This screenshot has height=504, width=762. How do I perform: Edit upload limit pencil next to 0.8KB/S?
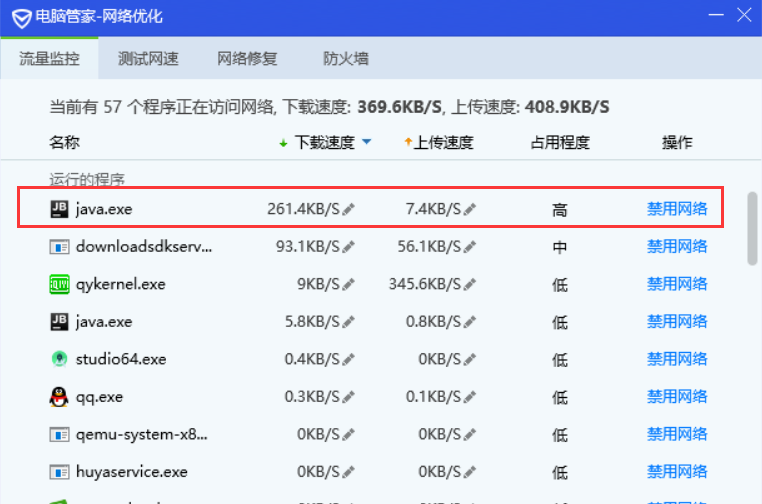469,322
